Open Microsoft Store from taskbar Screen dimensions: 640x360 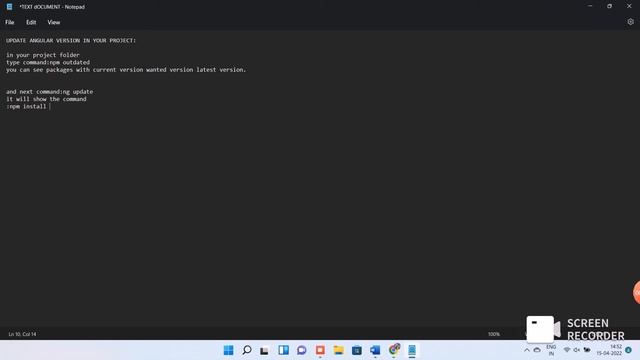tap(357, 350)
